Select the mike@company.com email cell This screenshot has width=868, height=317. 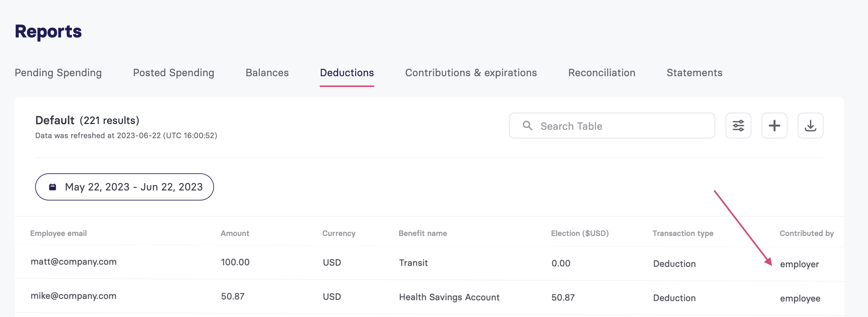click(73, 296)
